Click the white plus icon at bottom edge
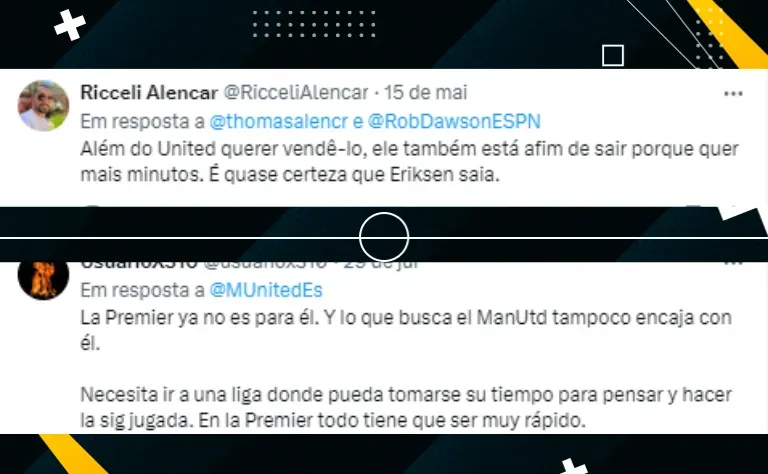 click(x=573, y=466)
